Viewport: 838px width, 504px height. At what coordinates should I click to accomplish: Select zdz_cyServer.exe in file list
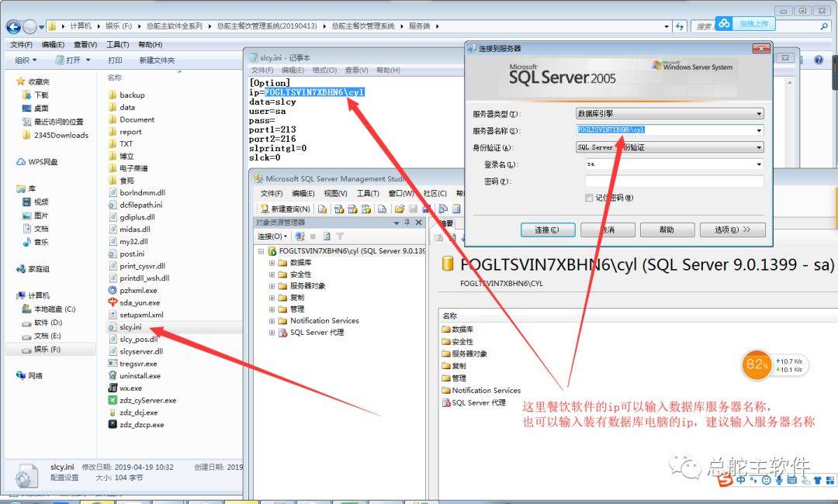[147, 400]
